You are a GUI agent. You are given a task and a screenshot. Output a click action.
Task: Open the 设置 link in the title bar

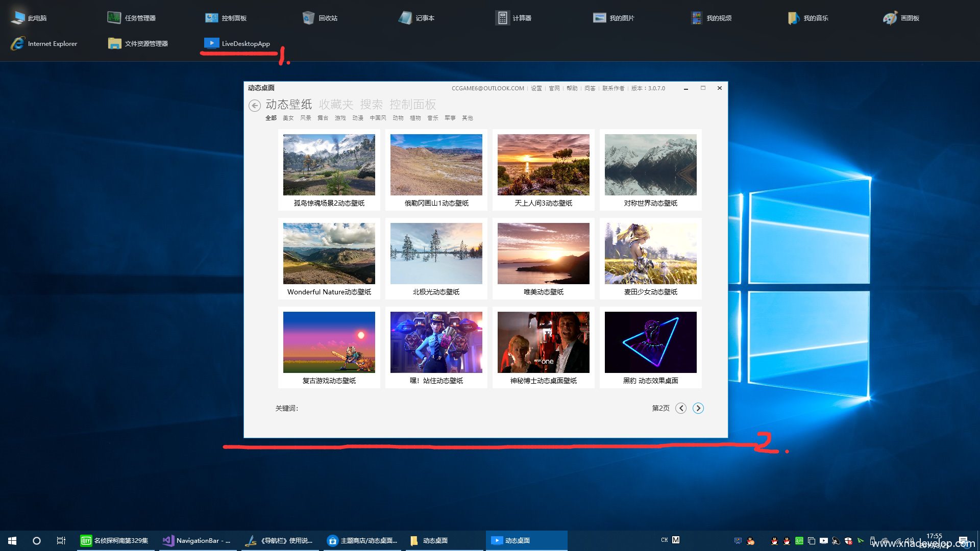pyautogui.click(x=536, y=88)
